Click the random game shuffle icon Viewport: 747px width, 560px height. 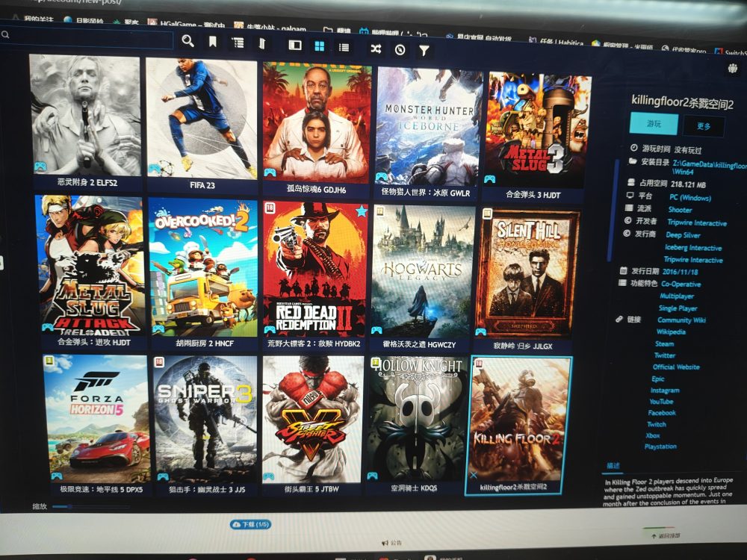coord(376,49)
